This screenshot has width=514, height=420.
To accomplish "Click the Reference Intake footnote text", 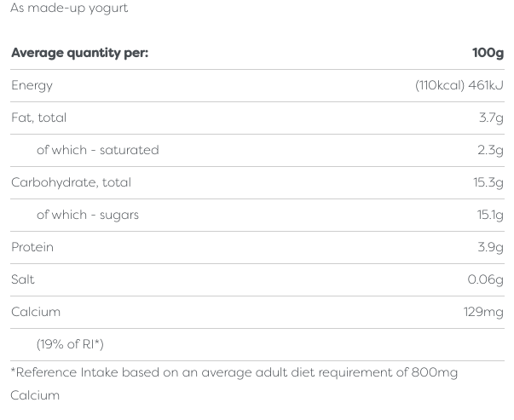I will (x=234, y=373).
